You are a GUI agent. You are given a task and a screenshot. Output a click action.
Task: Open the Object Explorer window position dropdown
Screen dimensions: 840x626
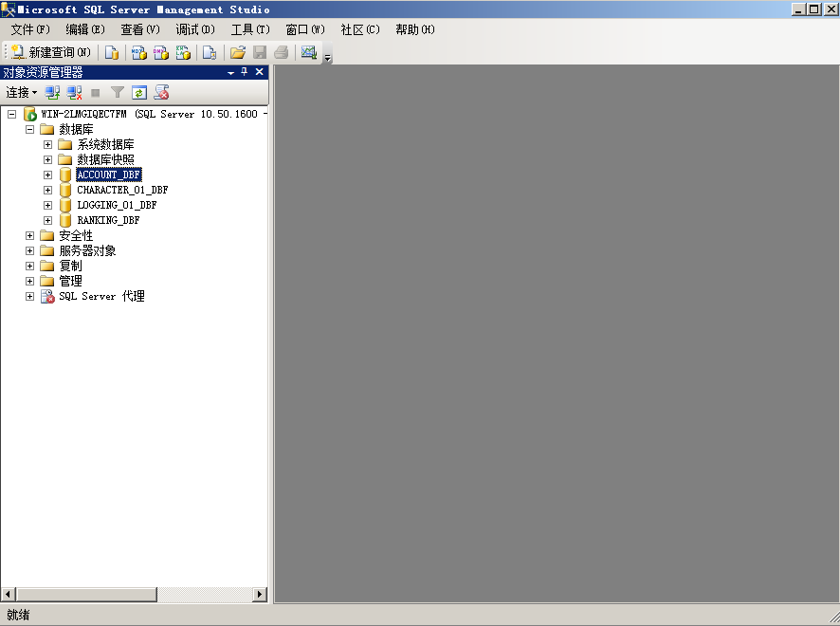click(x=231, y=72)
